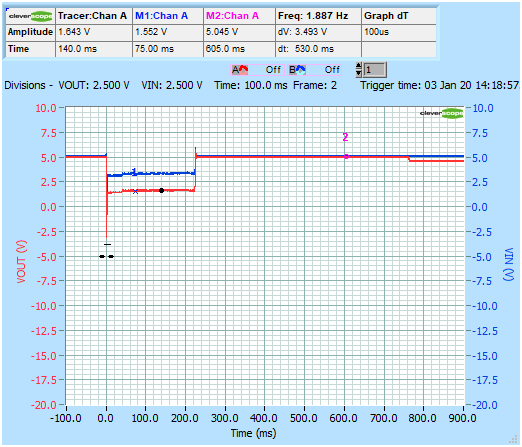Viewport: 522px width, 447px height.
Task: Click blue right-axis value '-20.0'
Action: coord(485,405)
